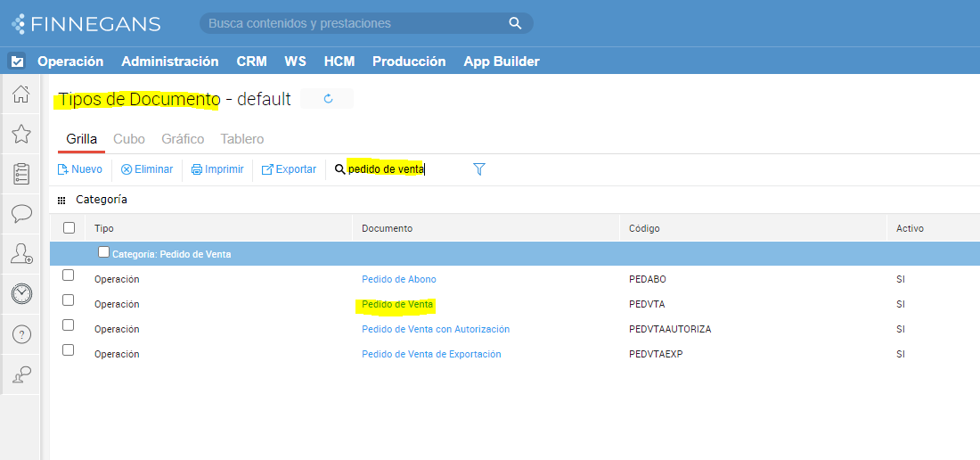
Task: Open the clock history sidebar icon
Action: tap(21, 293)
